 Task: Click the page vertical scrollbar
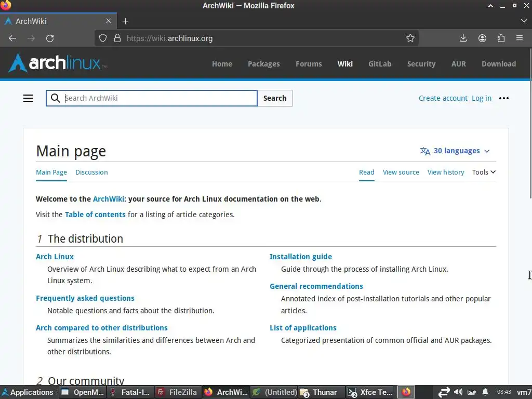coord(530,124)
